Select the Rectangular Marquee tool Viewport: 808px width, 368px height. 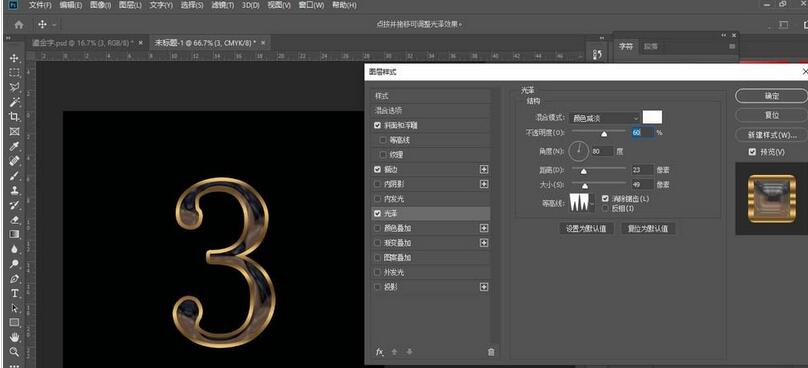click(x=14, y=73)
